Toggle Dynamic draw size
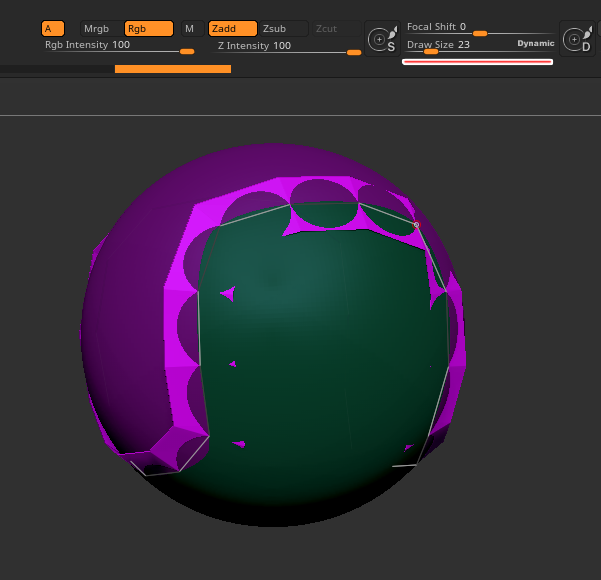 point(535,44)
